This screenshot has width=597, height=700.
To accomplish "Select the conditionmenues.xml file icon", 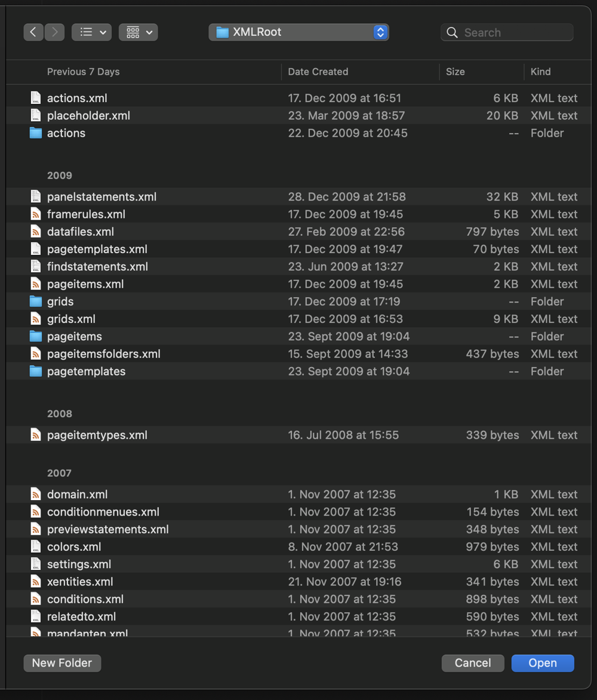I will (x=36, y=511).
